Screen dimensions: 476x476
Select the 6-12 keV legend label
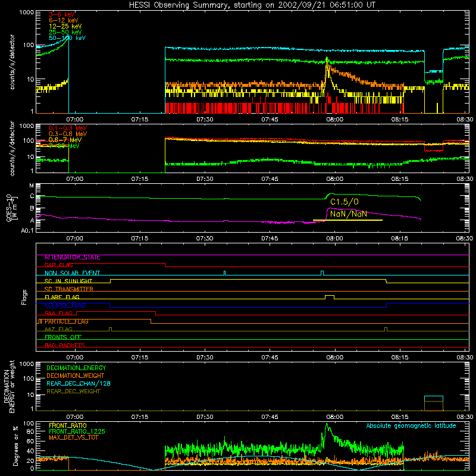pos(64,20)
